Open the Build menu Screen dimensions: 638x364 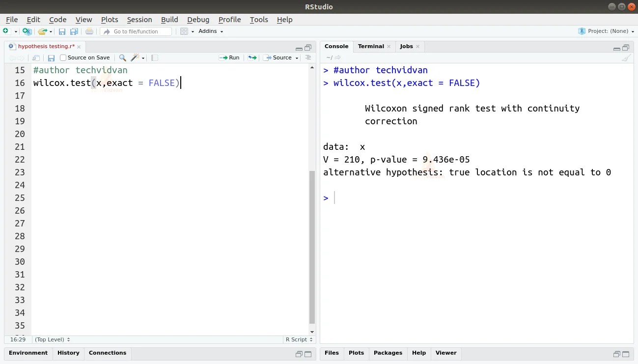click(169, 19)
